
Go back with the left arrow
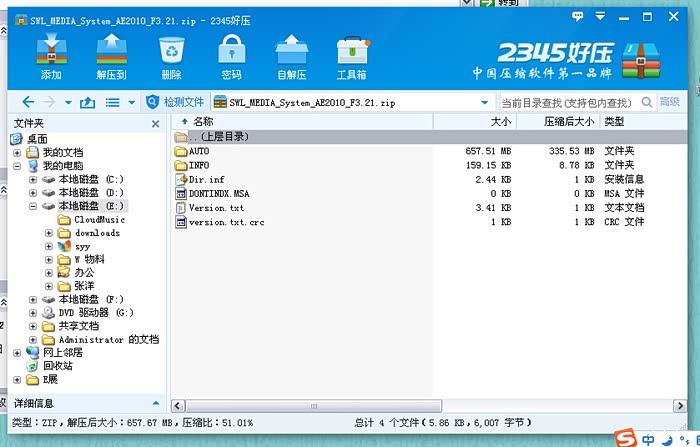pos(27,102)
